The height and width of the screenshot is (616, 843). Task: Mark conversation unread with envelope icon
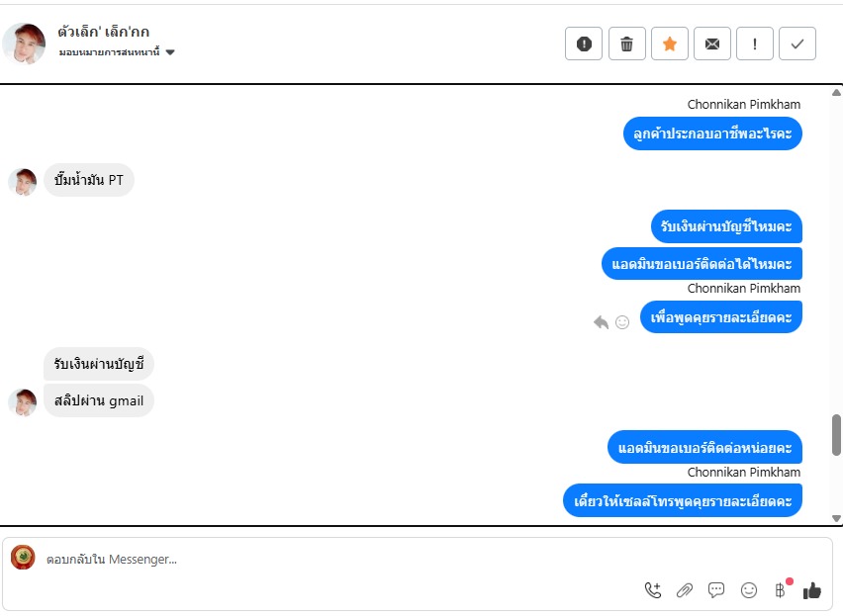point(712,44)
